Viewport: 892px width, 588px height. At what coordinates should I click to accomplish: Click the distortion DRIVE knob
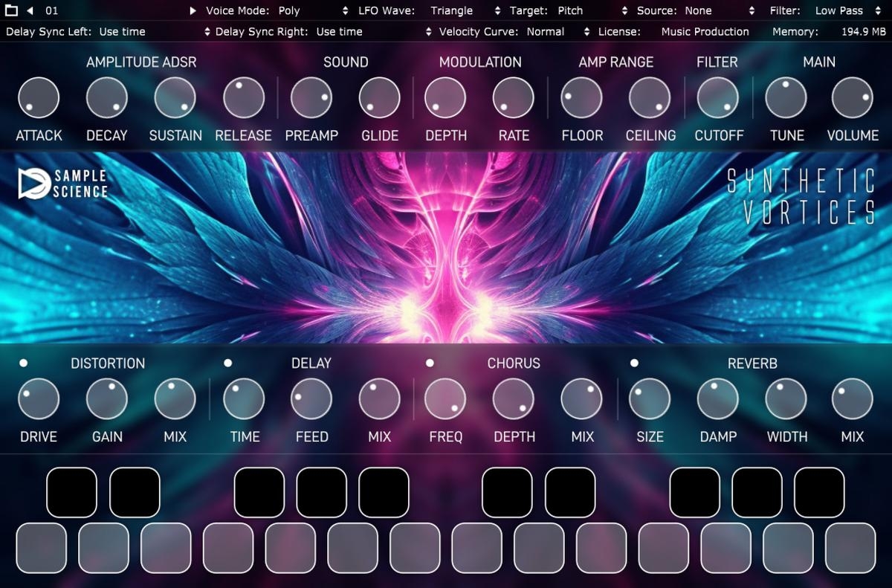coord(39,399)
